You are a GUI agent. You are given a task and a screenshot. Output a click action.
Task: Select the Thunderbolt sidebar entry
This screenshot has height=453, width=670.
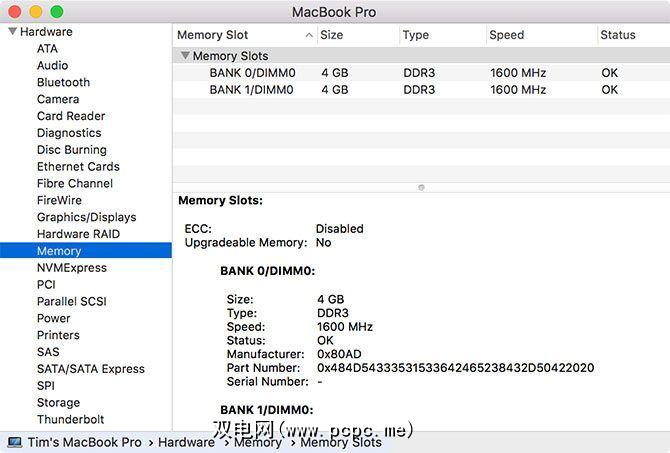coord(71,419)
